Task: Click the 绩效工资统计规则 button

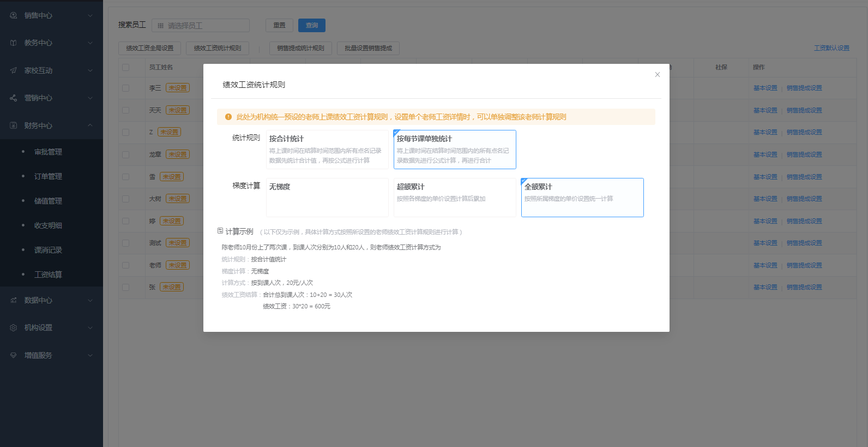Action: pos(218,48)
